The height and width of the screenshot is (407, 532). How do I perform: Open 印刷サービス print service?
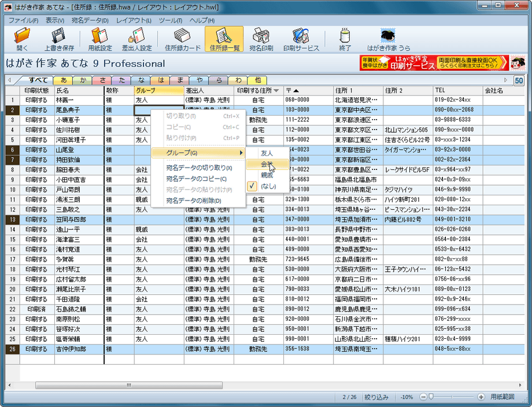coord(301,39)
